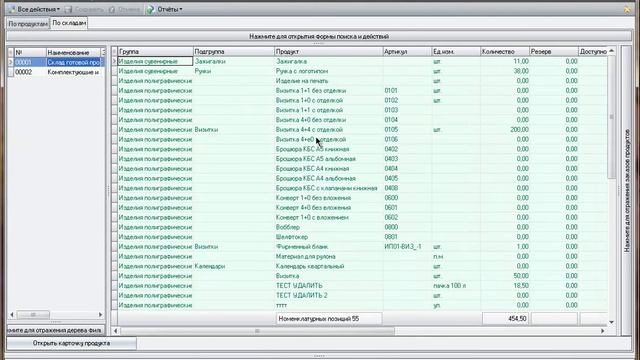Click the greyed-out "Сохранить" save toolbar button

[x=85, y=9]
